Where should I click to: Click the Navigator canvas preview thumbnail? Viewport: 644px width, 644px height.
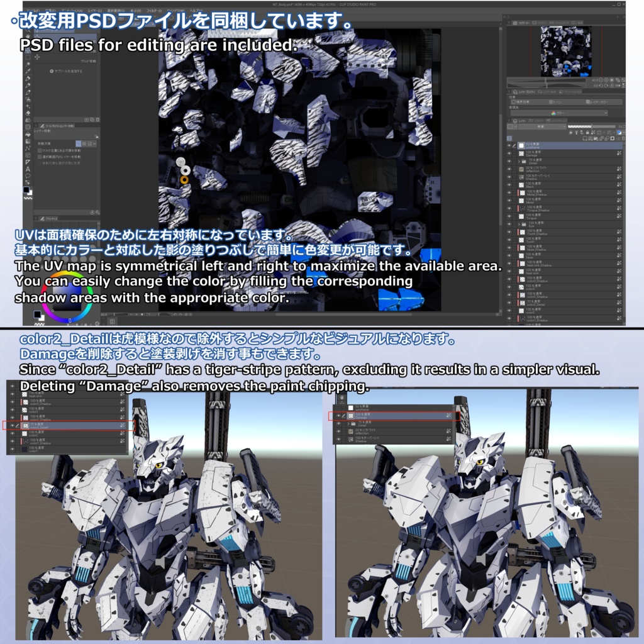click(x=566, y=52)
